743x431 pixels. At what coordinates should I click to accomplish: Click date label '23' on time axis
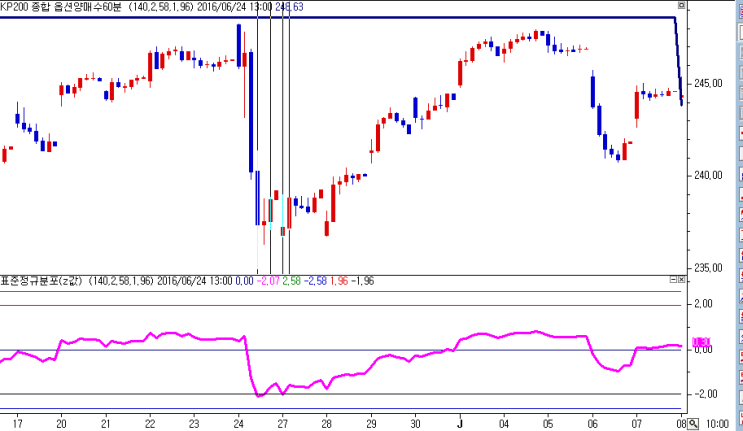pos(194,423)
